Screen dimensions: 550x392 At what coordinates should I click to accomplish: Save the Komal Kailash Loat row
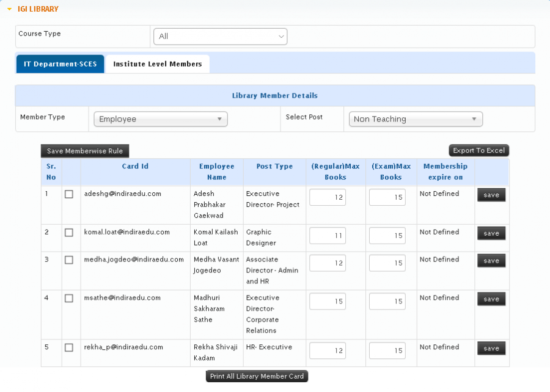coord(491,233)
